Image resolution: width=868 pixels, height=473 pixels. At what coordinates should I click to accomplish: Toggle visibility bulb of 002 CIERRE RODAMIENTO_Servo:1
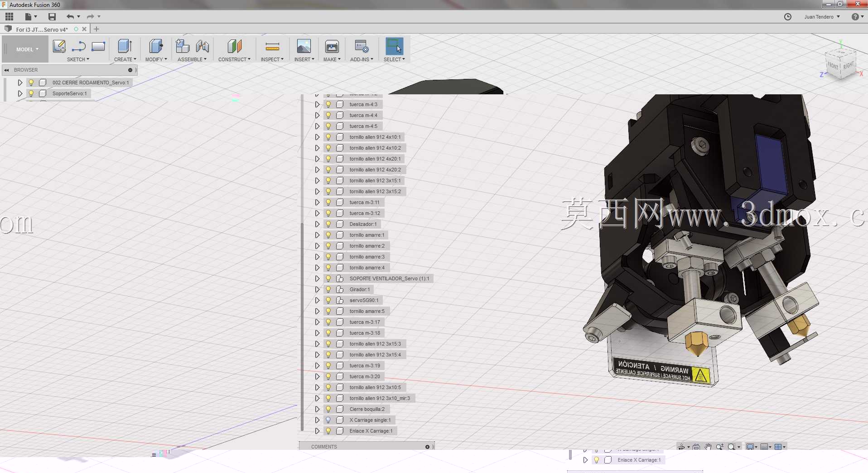(31, 83)
